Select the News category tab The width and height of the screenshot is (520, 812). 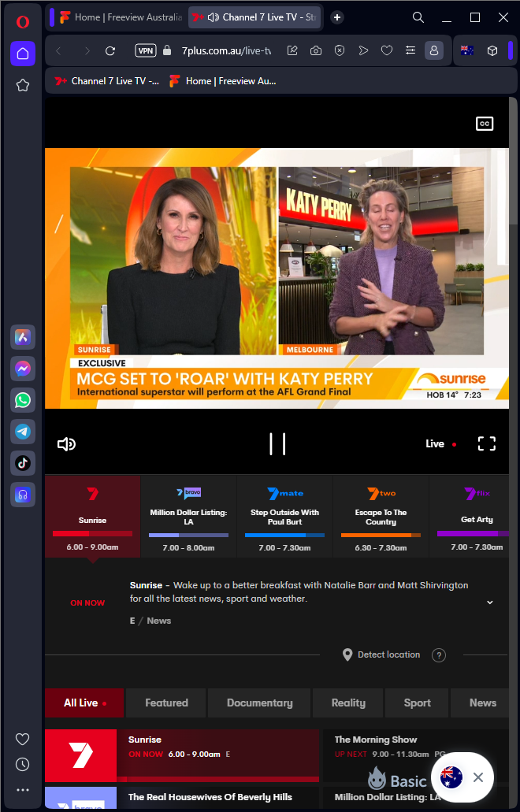coord(480,703)
